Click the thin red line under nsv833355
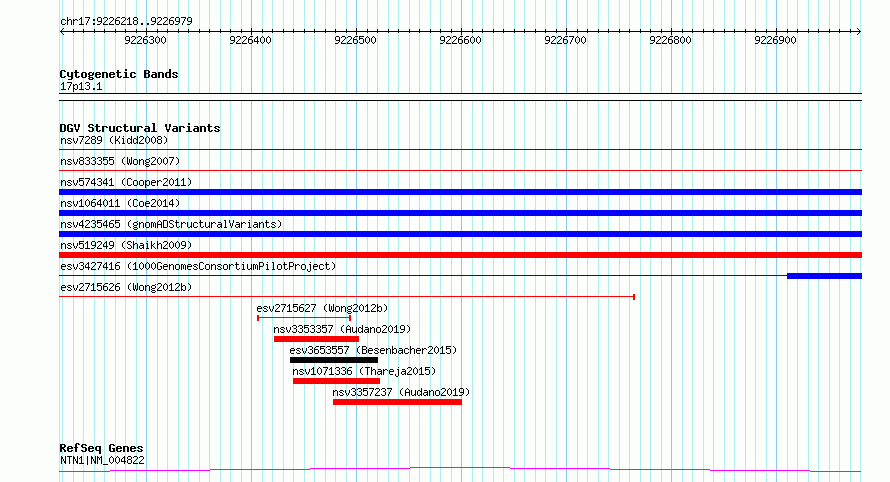The image size is (890, 482). tap(460, 170)
